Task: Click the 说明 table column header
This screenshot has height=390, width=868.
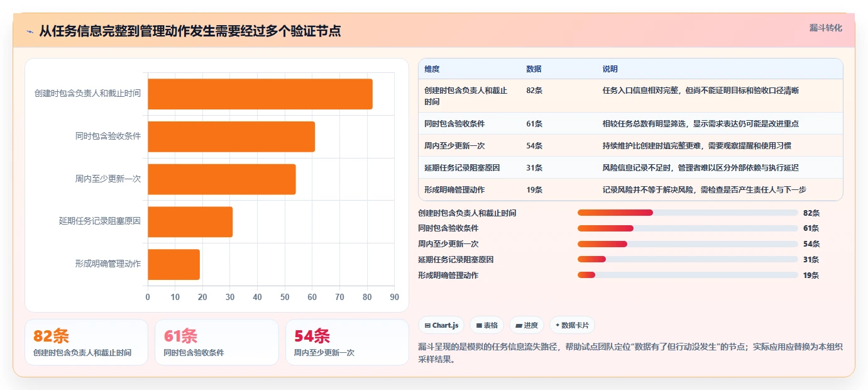Action: (x=610, y=69)
